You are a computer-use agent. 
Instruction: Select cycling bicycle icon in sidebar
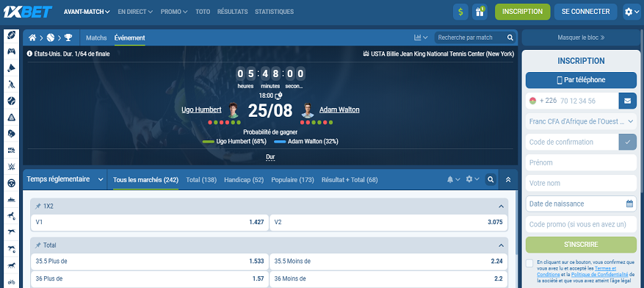[x=12, y=282]
